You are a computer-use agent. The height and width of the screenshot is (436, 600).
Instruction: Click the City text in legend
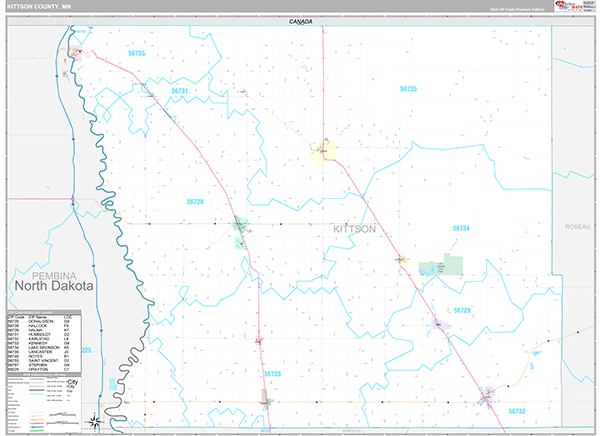coord(73,383)
